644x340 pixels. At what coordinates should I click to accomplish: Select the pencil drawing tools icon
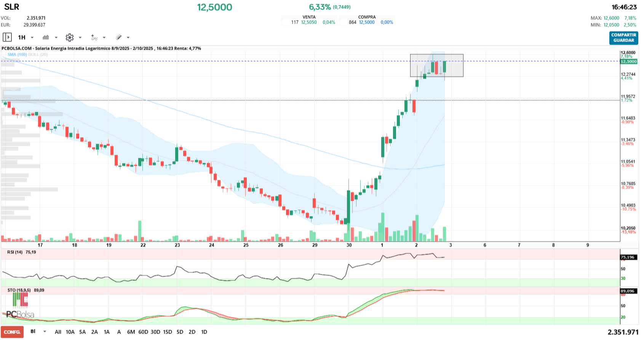click(x=118, y=37)
